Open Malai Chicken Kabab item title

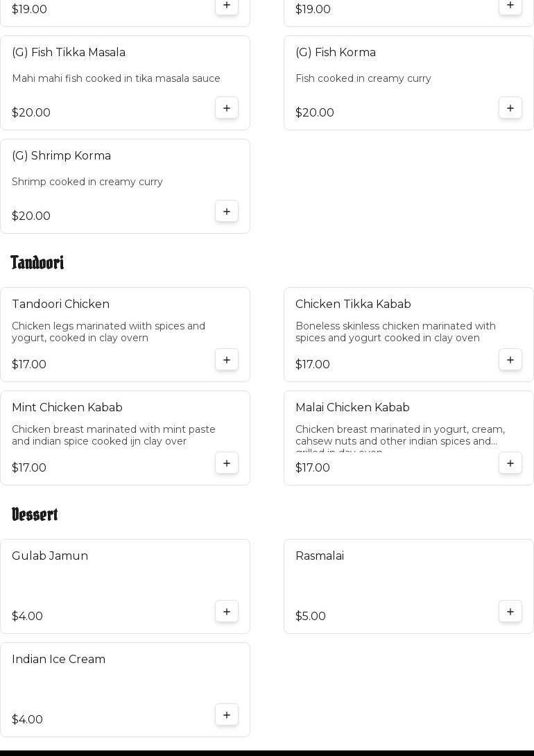click(x=352, y=407)
